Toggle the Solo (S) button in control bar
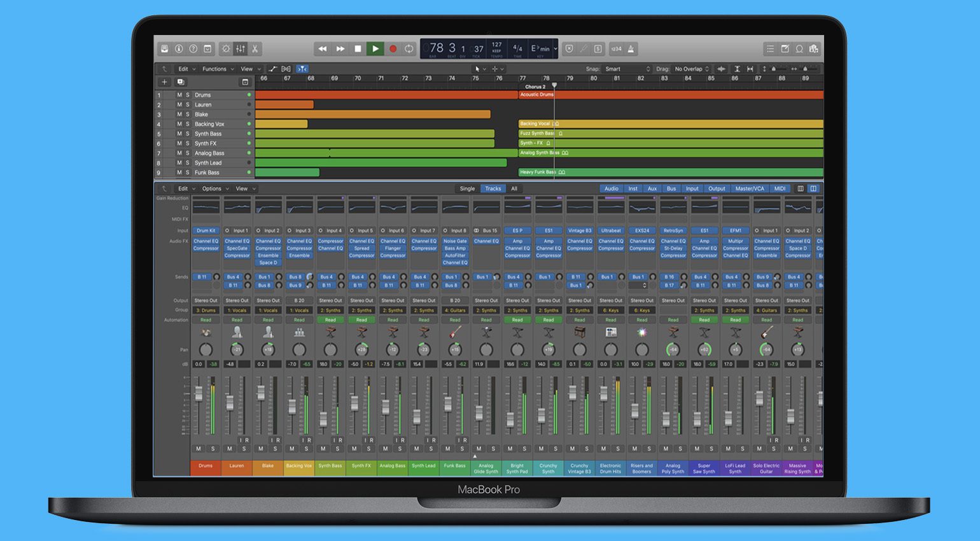The width and height of the screenshot is (980, 541). [598, 49]
